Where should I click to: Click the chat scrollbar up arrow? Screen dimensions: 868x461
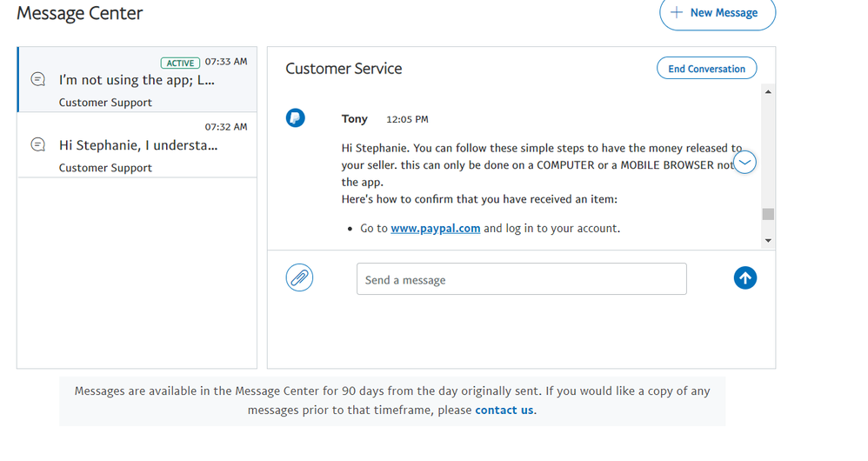point(768,92)
